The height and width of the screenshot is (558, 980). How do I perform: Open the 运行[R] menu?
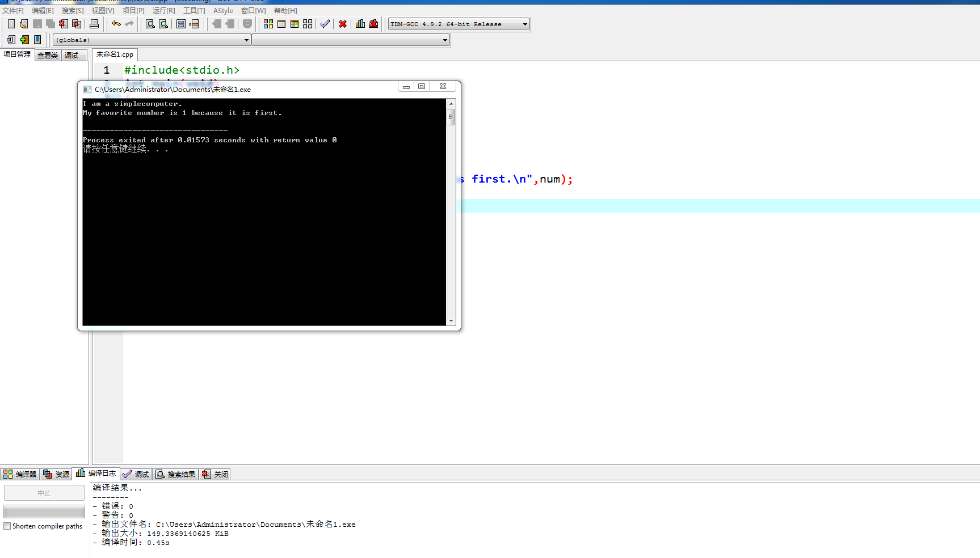164,11
